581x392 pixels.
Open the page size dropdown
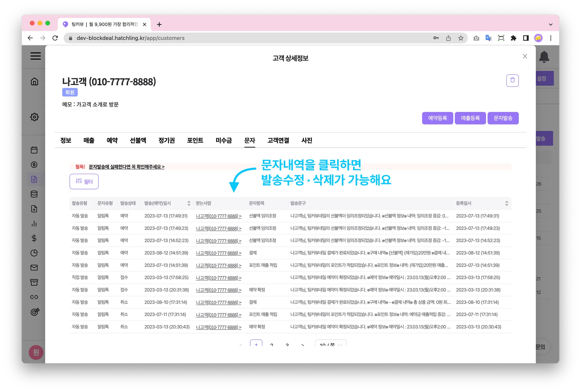click(x=331, y=344)
